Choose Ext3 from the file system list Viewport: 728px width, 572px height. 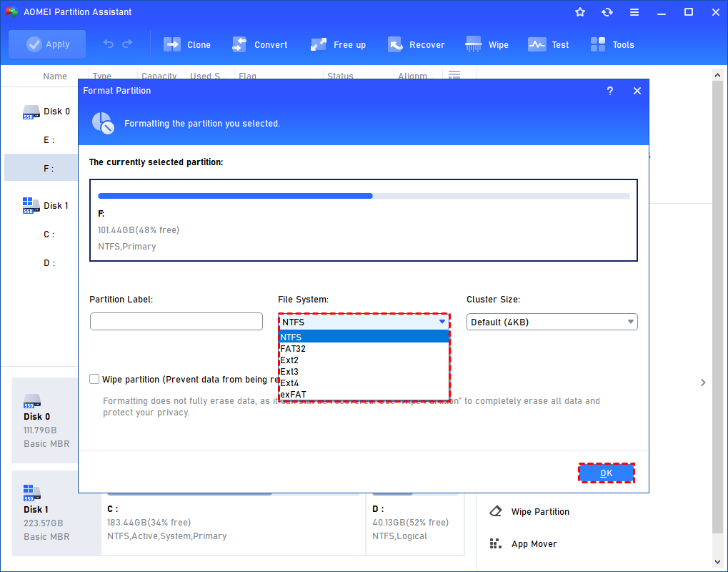(364, 371)
